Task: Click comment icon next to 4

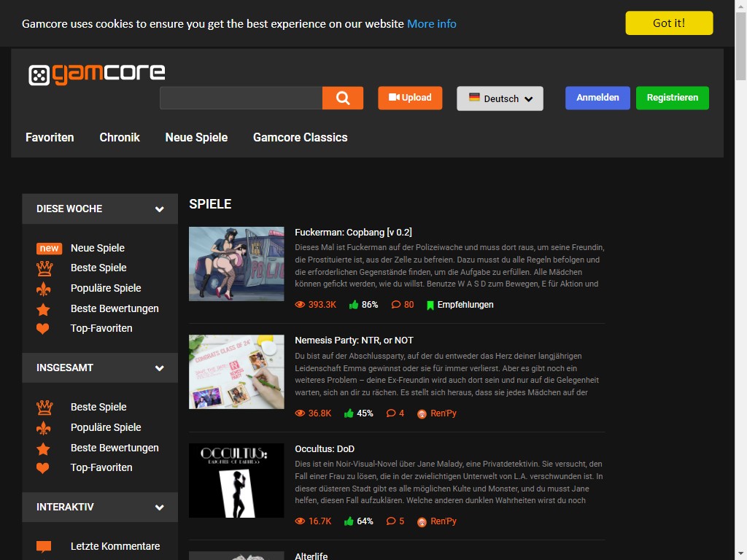Action: click(391, 413)
